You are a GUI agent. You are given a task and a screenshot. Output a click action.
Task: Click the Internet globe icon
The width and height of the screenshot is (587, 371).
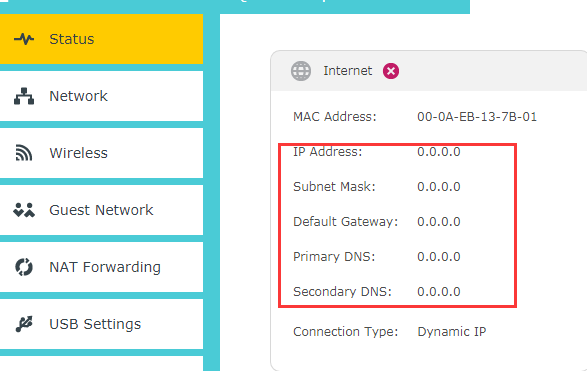(301, 71)
